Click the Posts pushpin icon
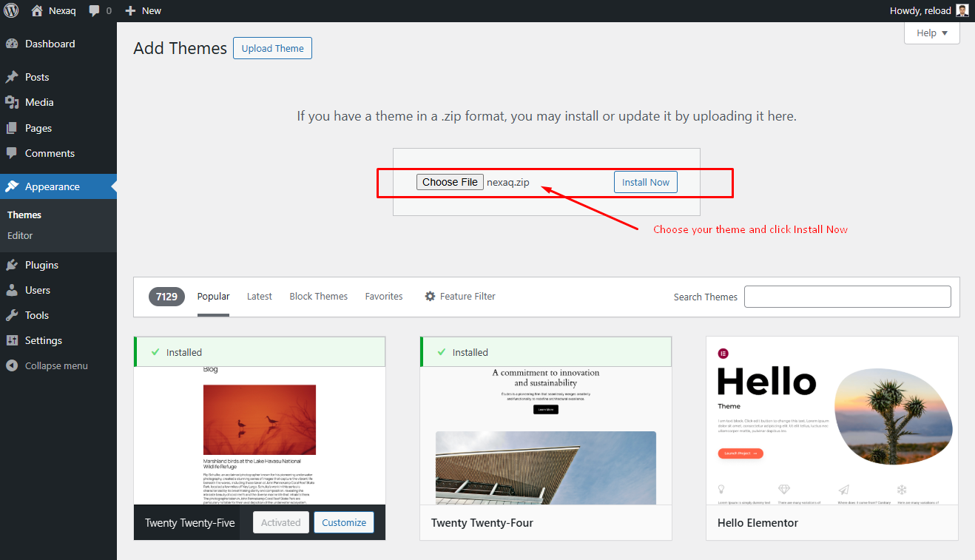 (x=12, y=77)
